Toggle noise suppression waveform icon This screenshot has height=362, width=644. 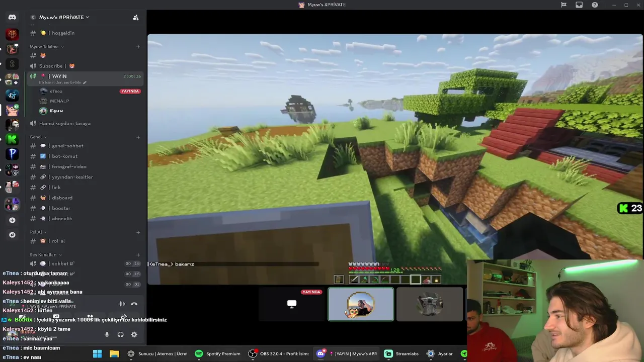click(121, 304)
